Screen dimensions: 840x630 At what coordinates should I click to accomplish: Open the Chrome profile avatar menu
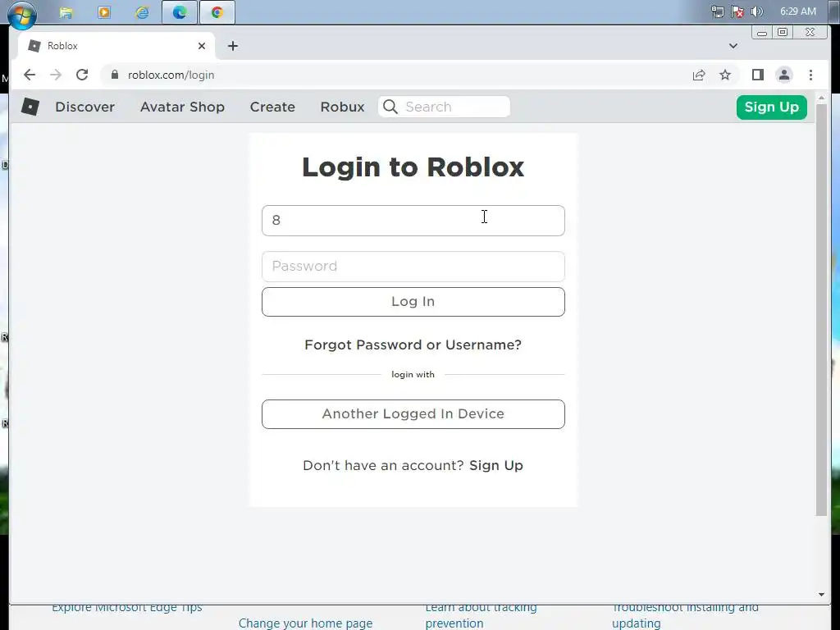click(x=784, y=75)
